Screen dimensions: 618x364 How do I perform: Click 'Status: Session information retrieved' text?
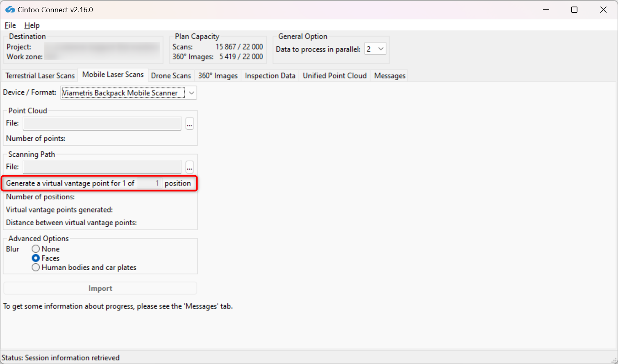coord(61,358)
